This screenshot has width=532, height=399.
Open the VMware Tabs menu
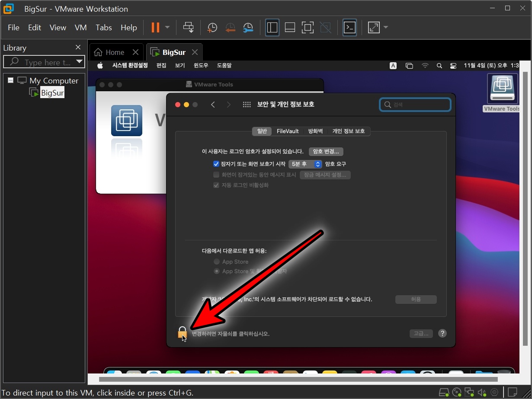[104, 28]
